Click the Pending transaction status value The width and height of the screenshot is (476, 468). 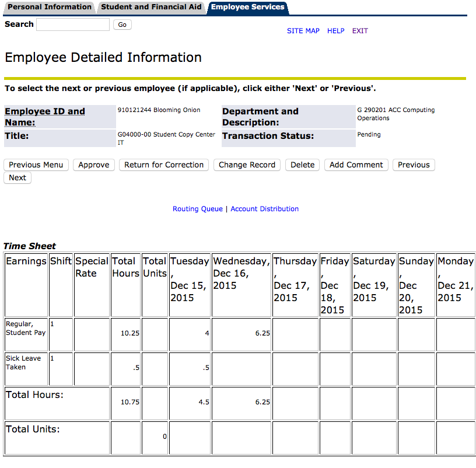[369, 135]
